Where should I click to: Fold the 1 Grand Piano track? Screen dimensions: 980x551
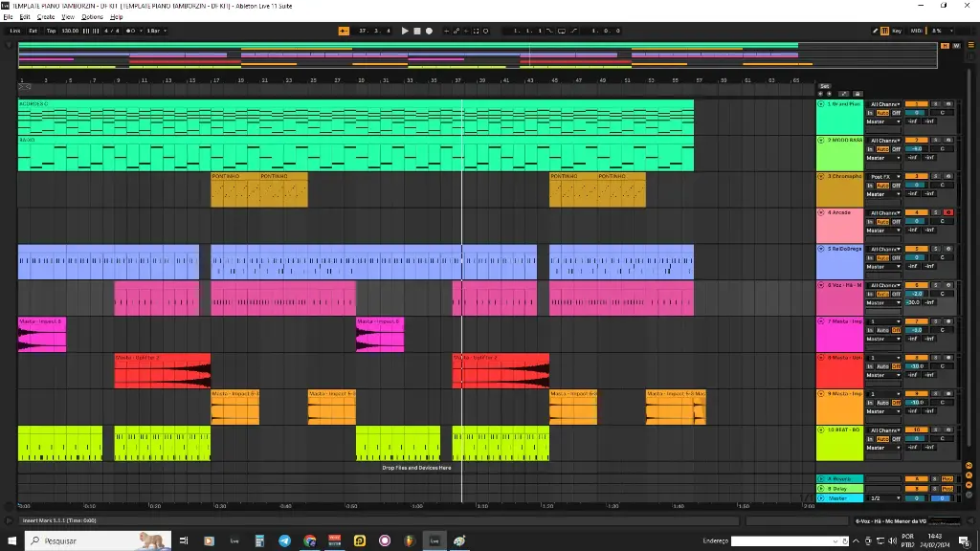(820, 104)
